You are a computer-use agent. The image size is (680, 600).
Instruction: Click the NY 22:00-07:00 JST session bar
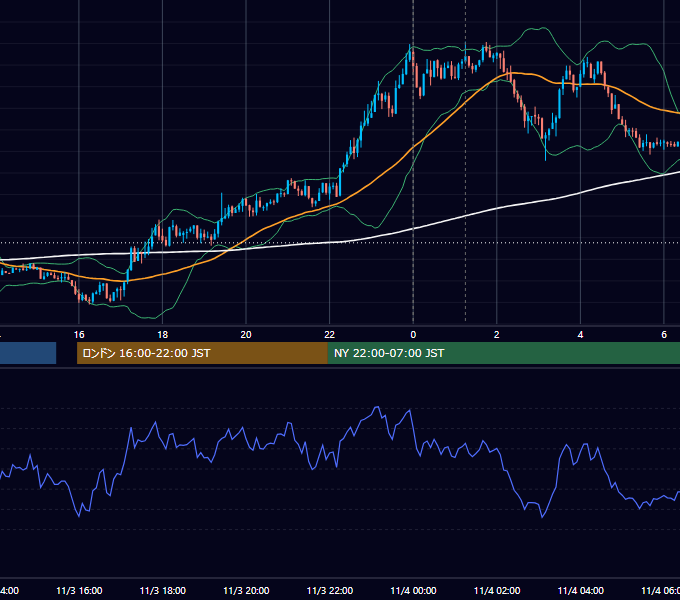[503, 353]
